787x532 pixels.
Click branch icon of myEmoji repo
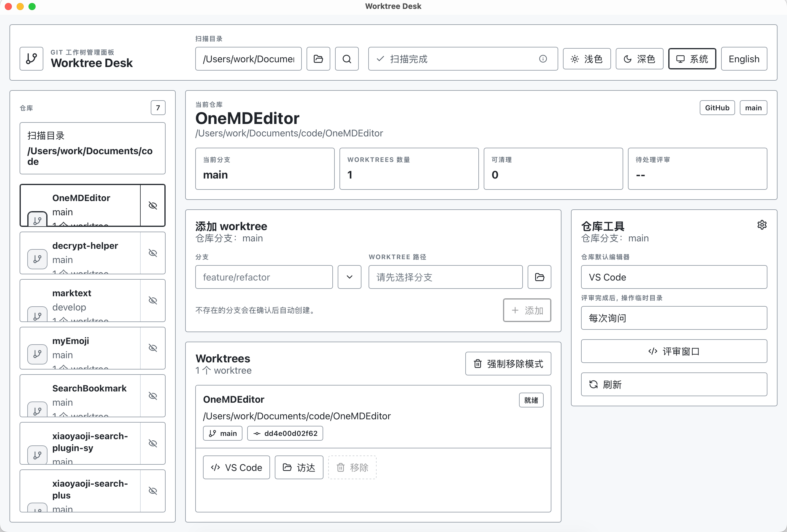pyautogui.click(x=37, y=354)
